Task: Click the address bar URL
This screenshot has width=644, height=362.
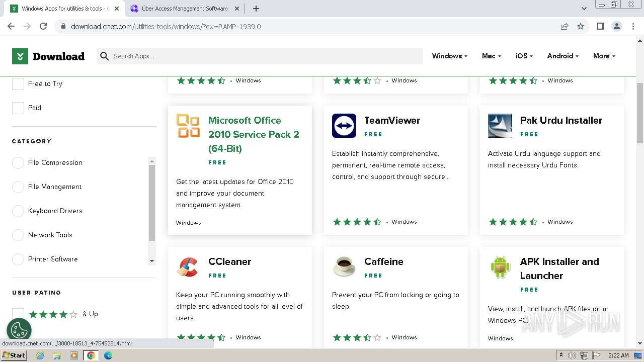Action: click(x=166, y=26)
